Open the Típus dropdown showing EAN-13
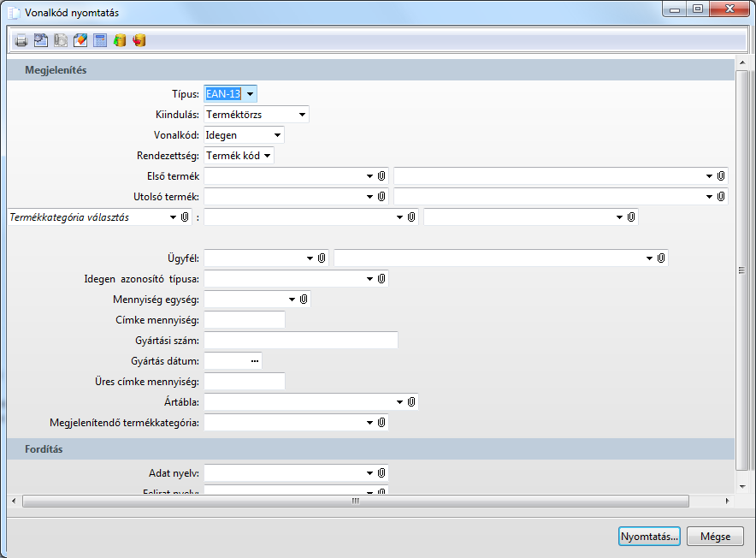756x558 pixels. point(250,93)
